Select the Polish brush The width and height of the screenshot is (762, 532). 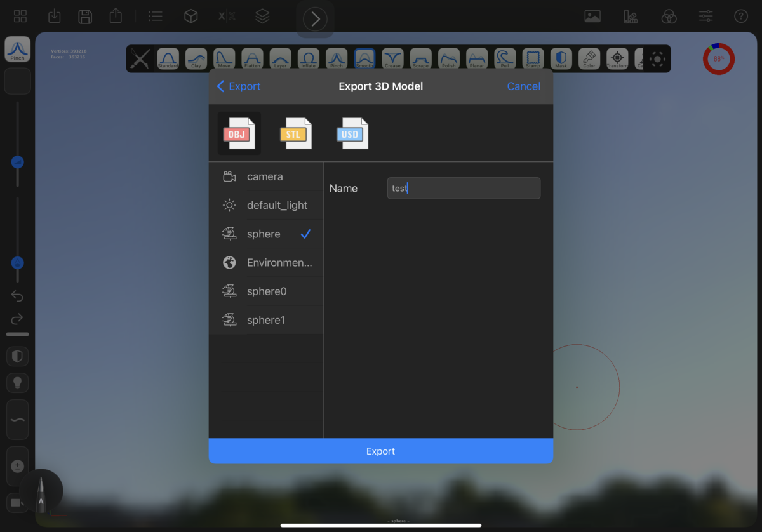click(x=449, y=58)
